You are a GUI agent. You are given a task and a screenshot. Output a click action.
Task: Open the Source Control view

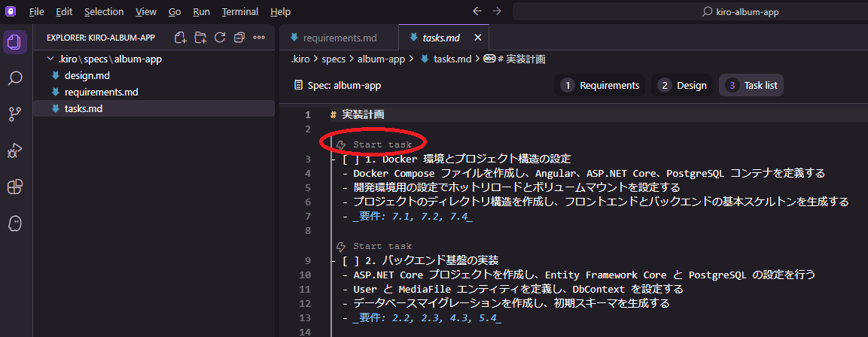point(15,114)
